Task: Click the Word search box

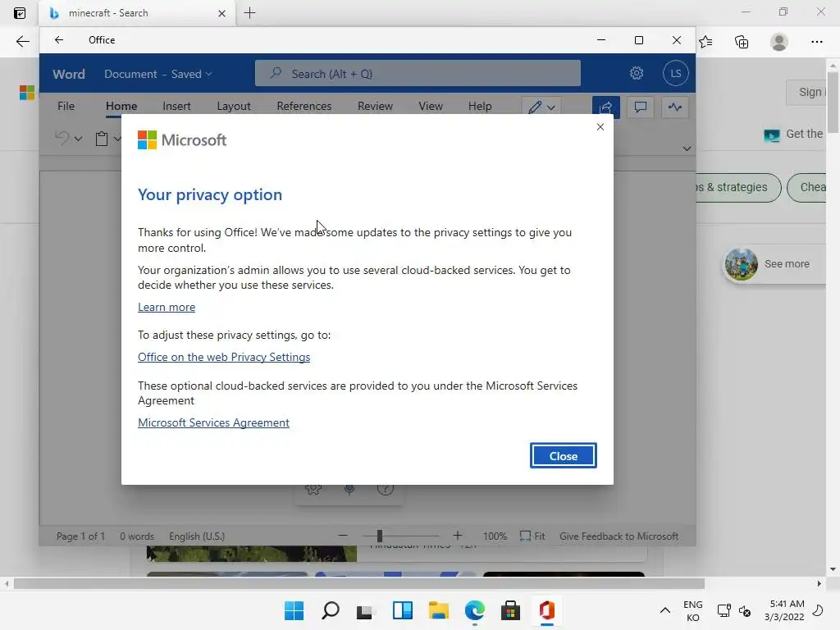Action: click(418, 73)
